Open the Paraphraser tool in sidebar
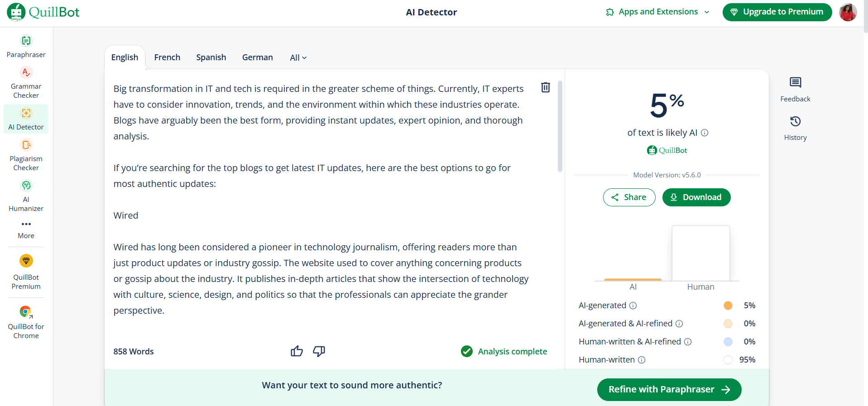This screenshot has width=868, height=406. pos(26,46)
